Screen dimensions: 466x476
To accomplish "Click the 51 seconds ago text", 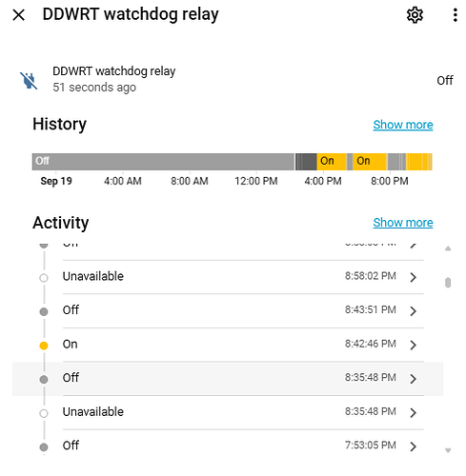I will [x=94, y=88].
